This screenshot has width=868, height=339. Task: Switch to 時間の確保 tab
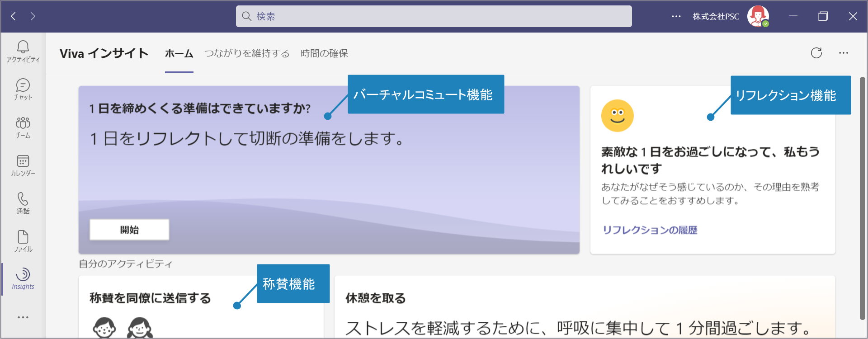point(325,53)
